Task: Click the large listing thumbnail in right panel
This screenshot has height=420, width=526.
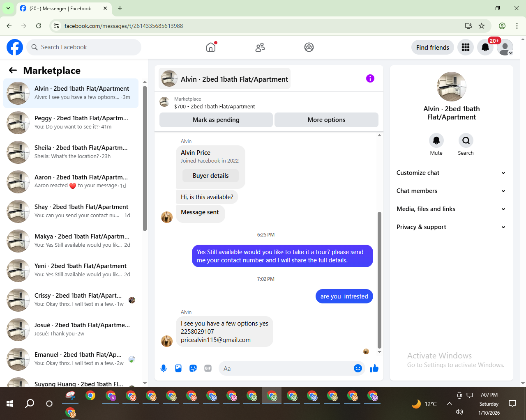Action: click(452, 87)
